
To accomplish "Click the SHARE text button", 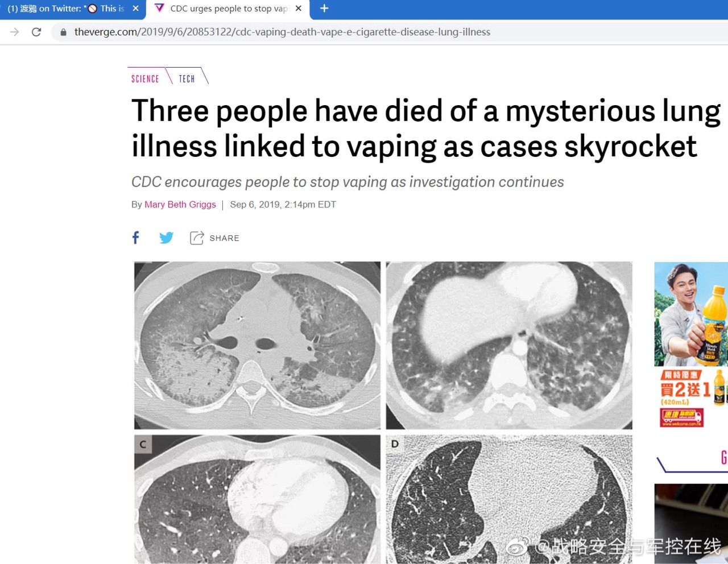I will point(224,238).
